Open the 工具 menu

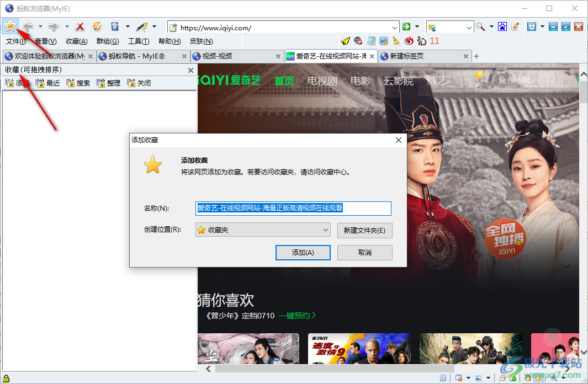click(x=139, y=40)
